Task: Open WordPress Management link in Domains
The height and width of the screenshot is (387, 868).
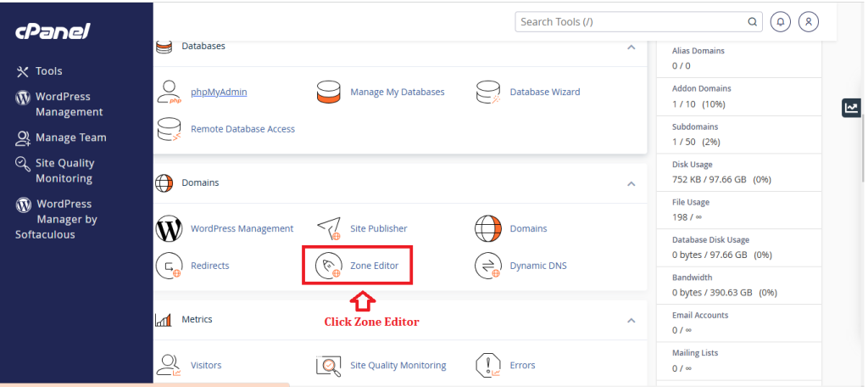Action: [242, 228]
